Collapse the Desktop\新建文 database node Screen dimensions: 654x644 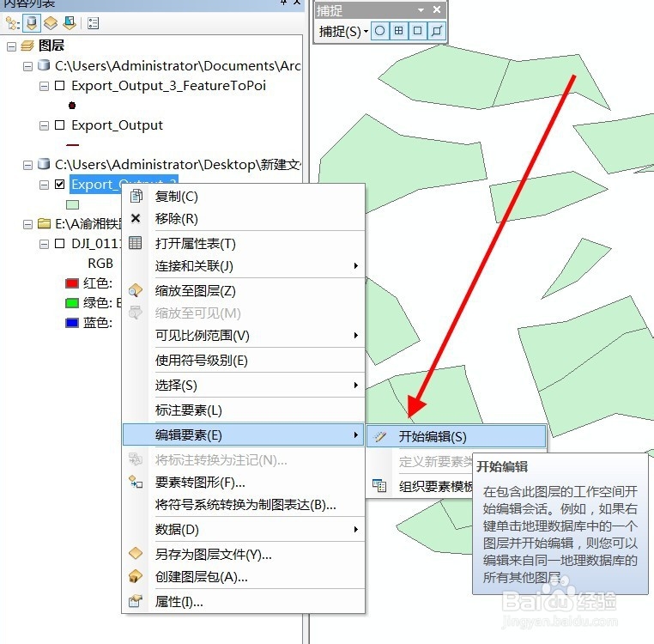pos(27,165)
